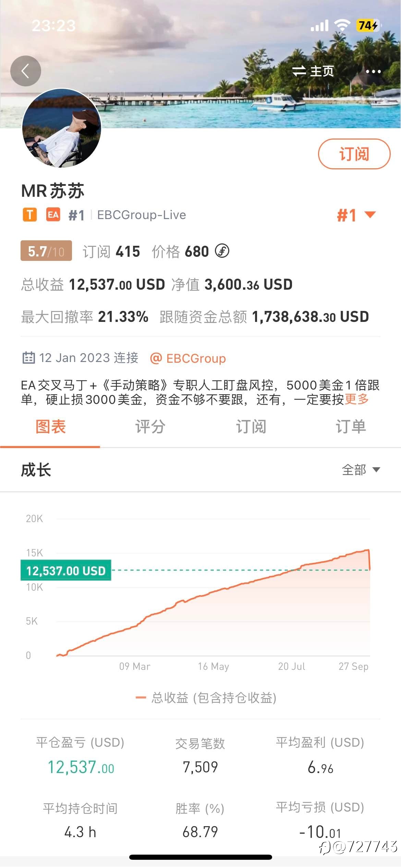Viewport: 401px width, 868px height.
Task: Switch to the 评分 tab
Action: [150, 427]
